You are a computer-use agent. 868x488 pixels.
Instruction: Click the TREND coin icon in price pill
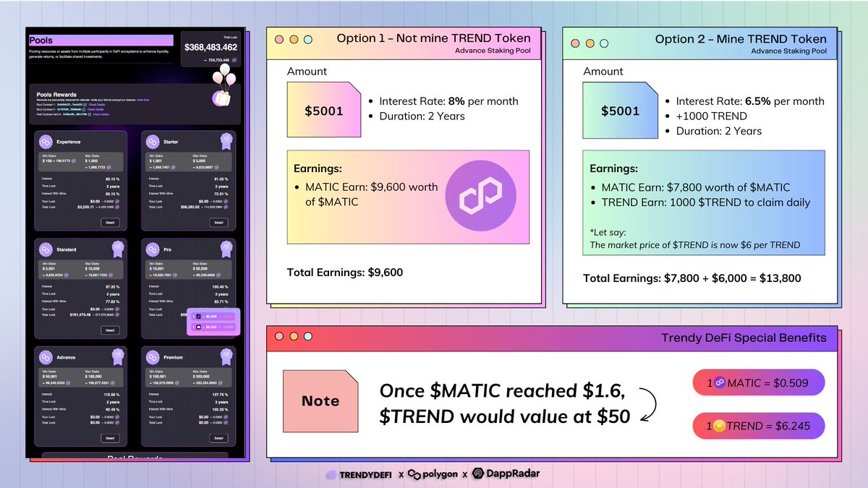(719, 426)
